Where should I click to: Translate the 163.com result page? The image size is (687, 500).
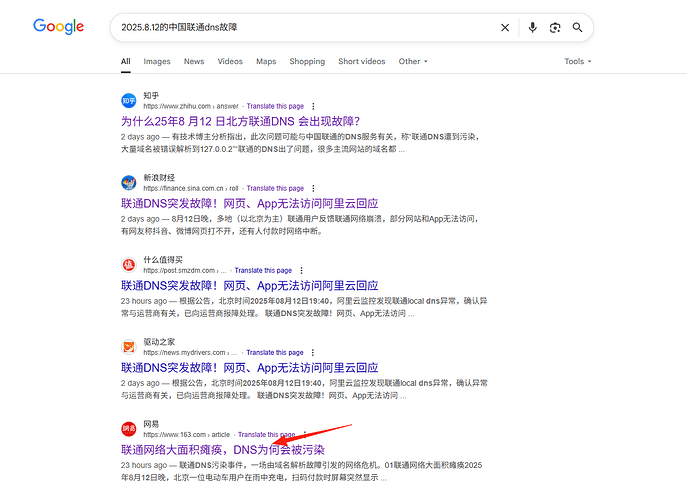coord(266,435)
